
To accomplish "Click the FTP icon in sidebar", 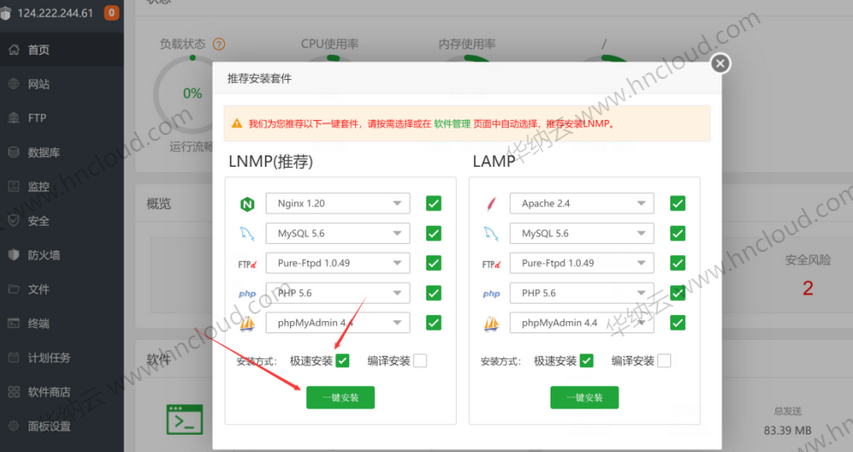I will pos(14,118).
